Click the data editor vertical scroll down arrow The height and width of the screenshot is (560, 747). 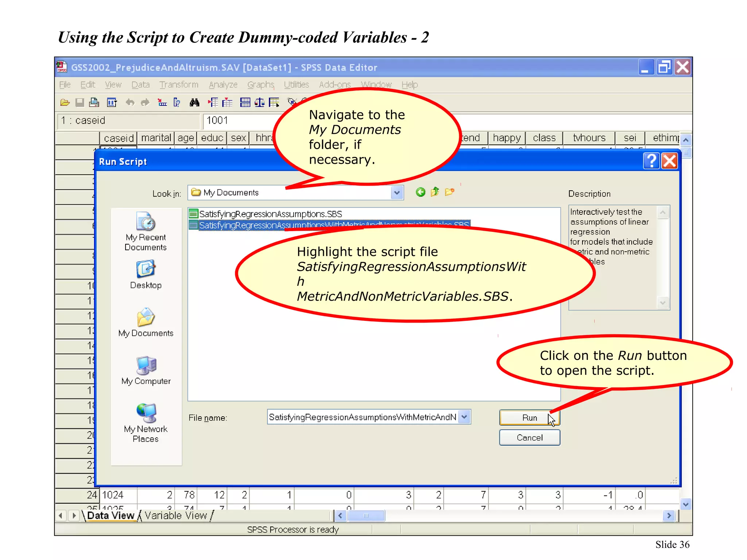pos(686,505)
